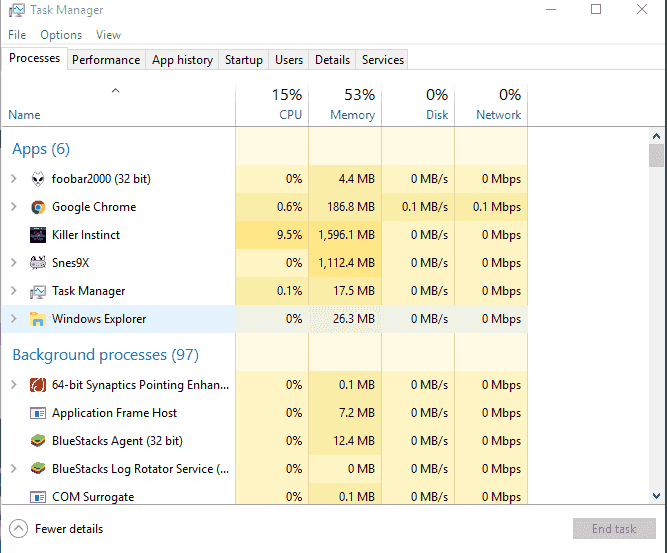The height and width of the screenshot is (553, 667).
Task: Maximize the Task Manager window
Action: pos(596,9)
